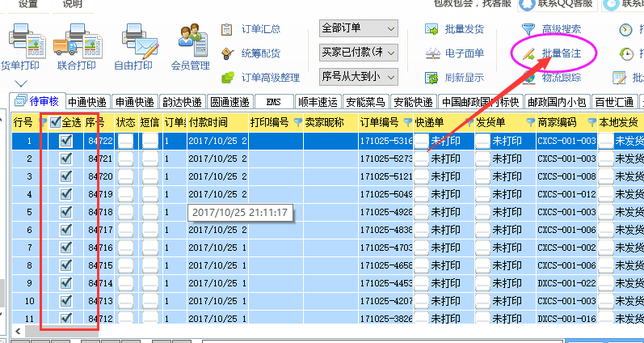This screenshot has width=644, height=343.
Task: Open 联合打印 combined print tool
Action: [x=77, y=48]
